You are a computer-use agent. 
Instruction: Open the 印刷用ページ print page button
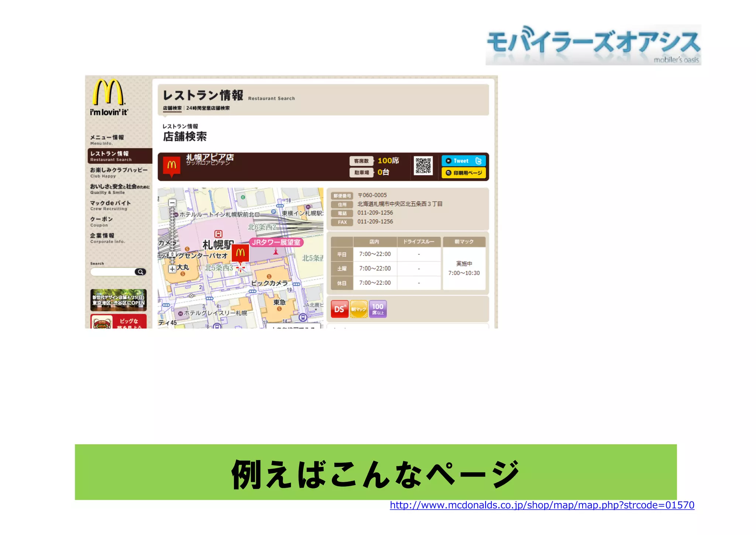(463, 173)
